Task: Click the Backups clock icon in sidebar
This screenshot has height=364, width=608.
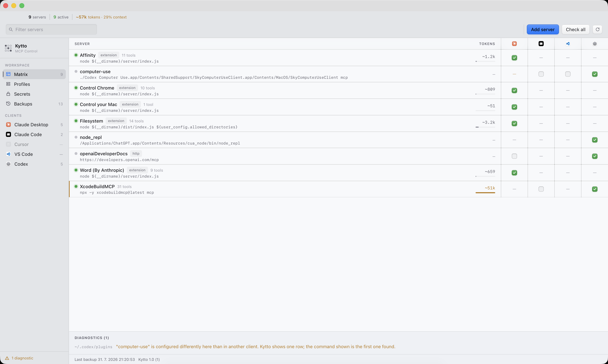Action: point(8,104)
